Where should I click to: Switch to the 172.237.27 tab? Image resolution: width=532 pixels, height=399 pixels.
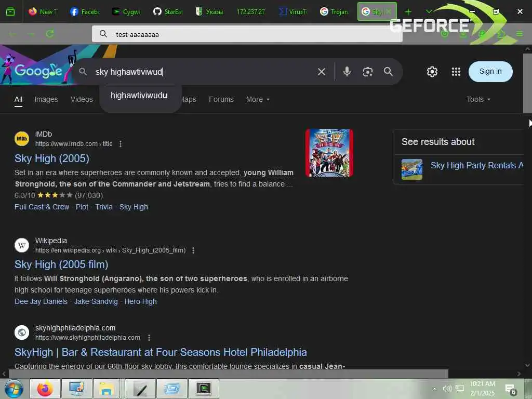point(251,12)
